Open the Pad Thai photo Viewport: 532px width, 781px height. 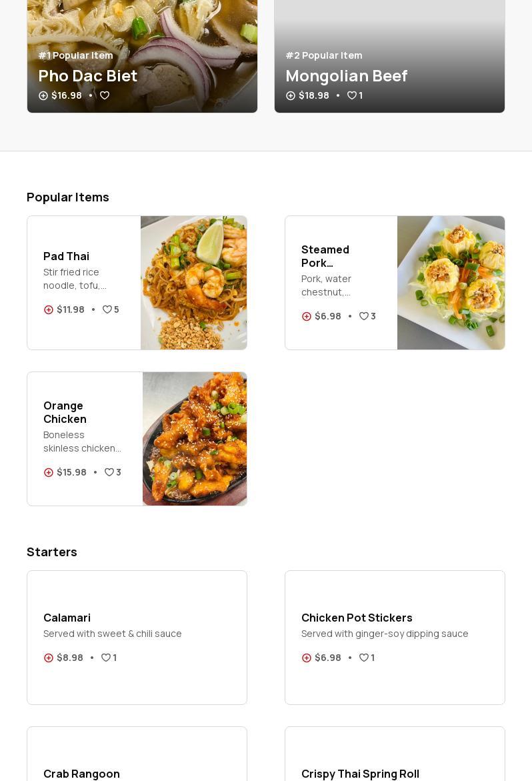pyautogui.click(x=193, y=283)
